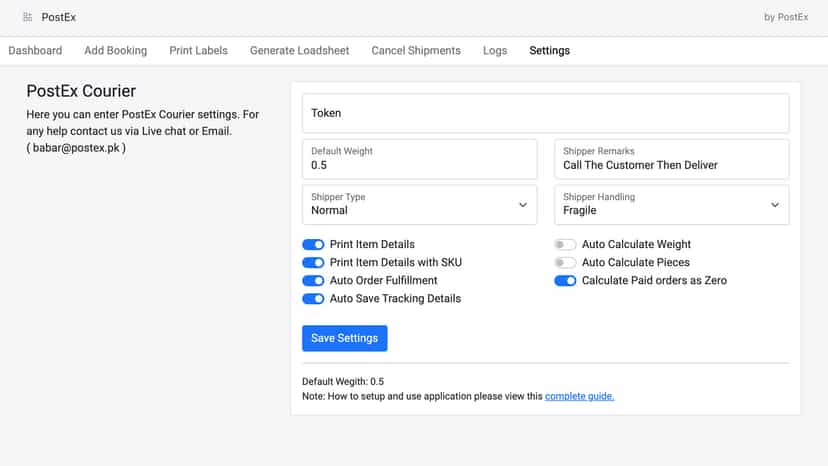This screenshot has width=828, height=466.
Task: Click the PostEx Courier heading
Action: [x=81, y=91]
